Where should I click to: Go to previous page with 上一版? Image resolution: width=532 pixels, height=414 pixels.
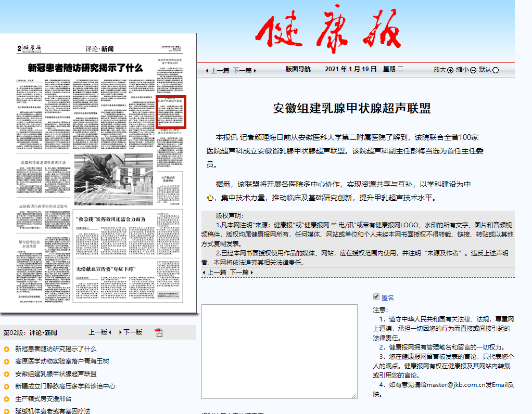point(99,332)
